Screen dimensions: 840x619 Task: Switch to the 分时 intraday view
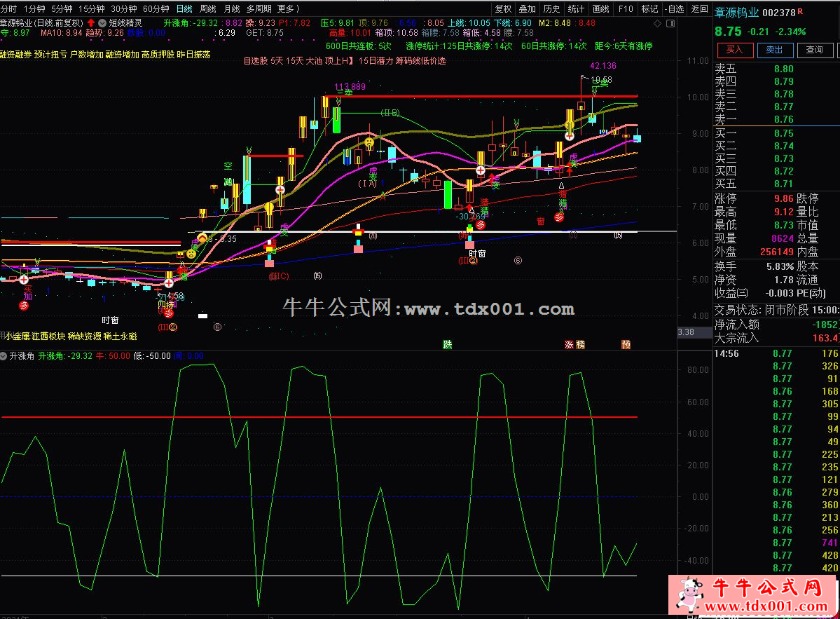tap(8, 8)
